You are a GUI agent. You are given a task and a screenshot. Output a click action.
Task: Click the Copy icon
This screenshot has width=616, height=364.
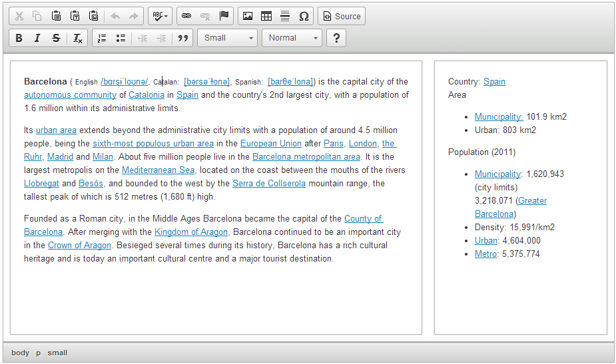(37, 16)
